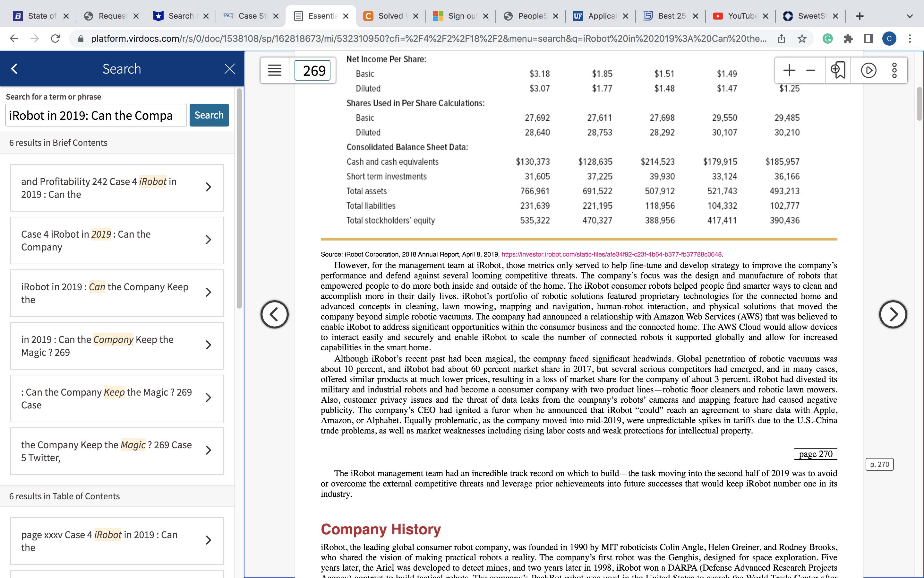Screen dimensions: 924x578
Task: Open the Grammarly extension
Action: [x=827, y=39]
